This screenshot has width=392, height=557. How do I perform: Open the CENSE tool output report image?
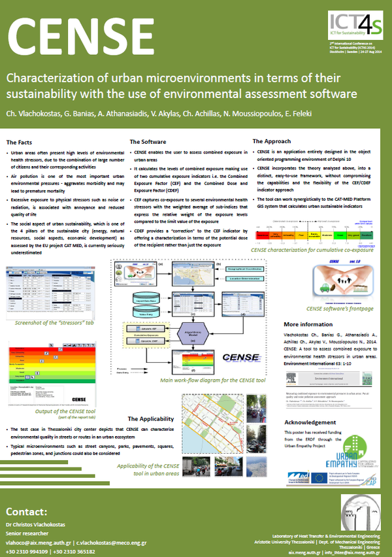click(x=52, y=375)
